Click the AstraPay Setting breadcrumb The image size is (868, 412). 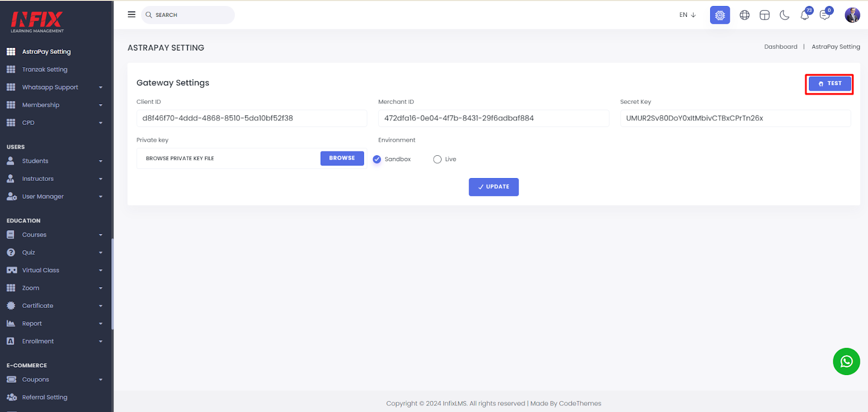click(x=836, y=47)
